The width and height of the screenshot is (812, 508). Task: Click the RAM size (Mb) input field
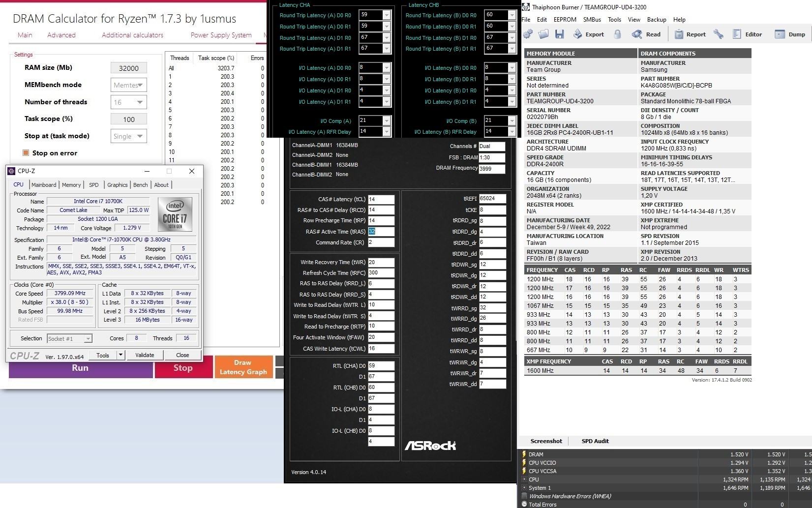click(129, 68)
